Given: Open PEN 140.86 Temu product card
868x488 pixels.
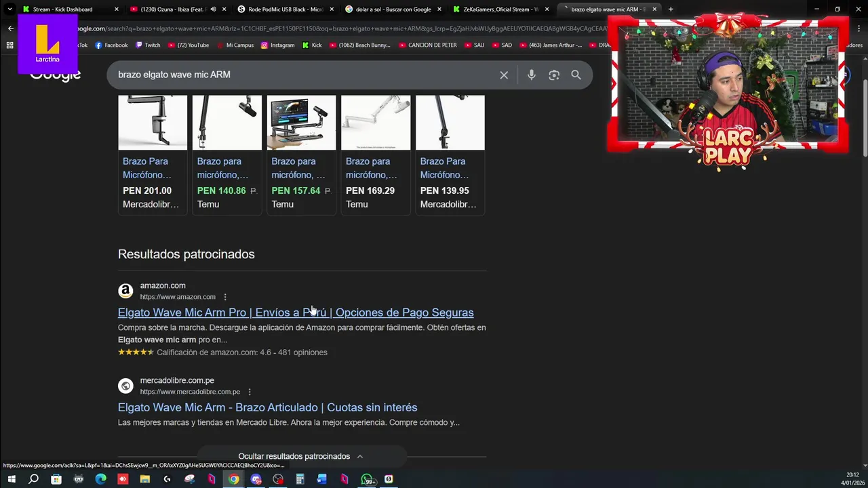Looking at the screenshot, I should click(227, 155).
